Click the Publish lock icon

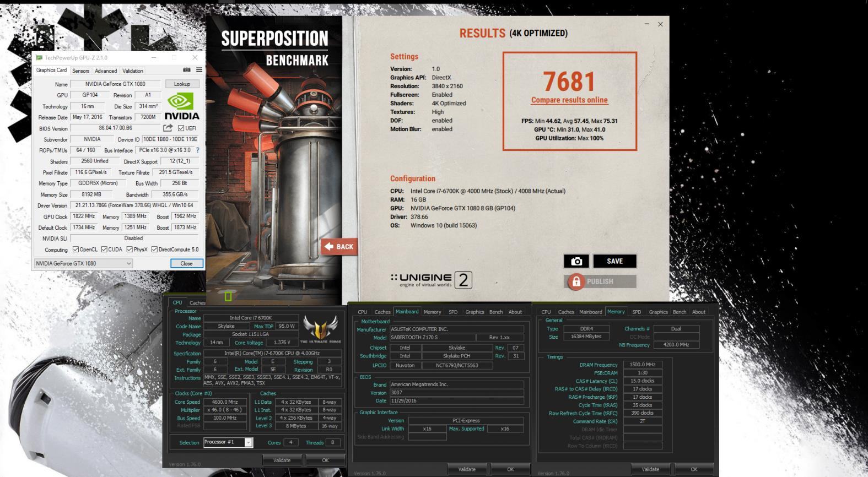click(576, 281)
